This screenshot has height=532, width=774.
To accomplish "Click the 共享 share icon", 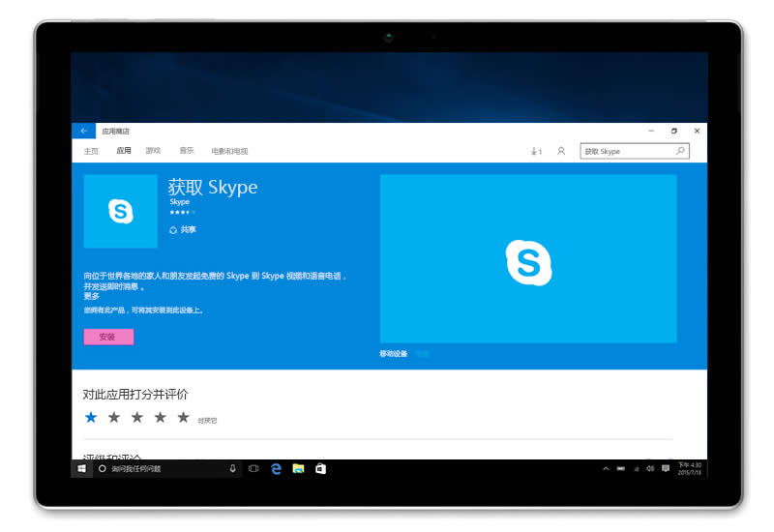I will coord(173,230).
